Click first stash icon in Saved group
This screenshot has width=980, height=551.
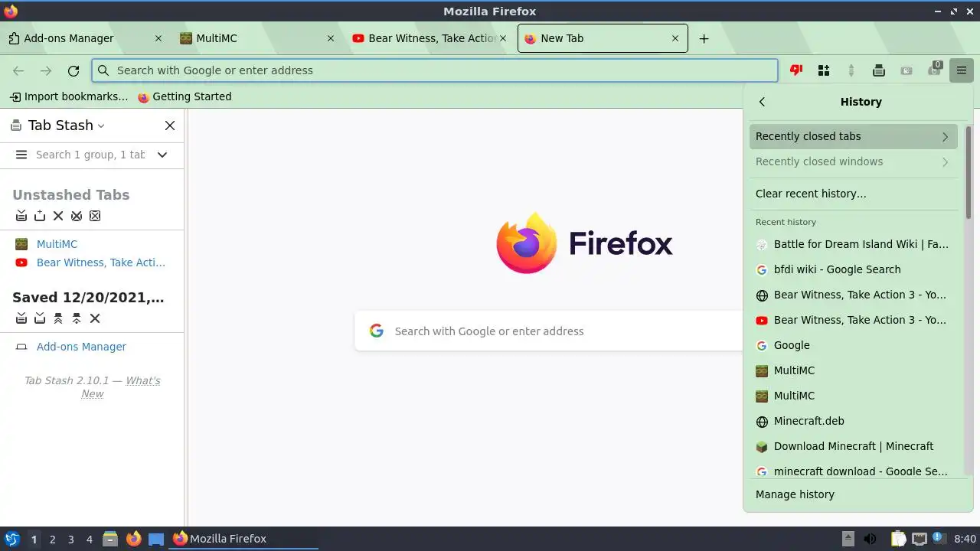(x=21, y=318)
